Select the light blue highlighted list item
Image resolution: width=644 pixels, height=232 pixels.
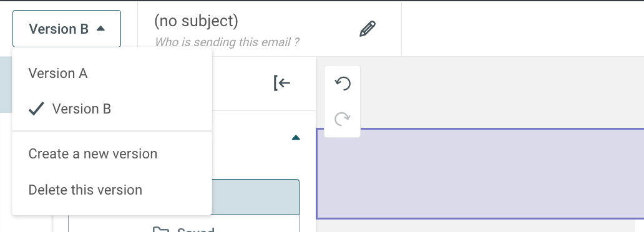point(255,197)
